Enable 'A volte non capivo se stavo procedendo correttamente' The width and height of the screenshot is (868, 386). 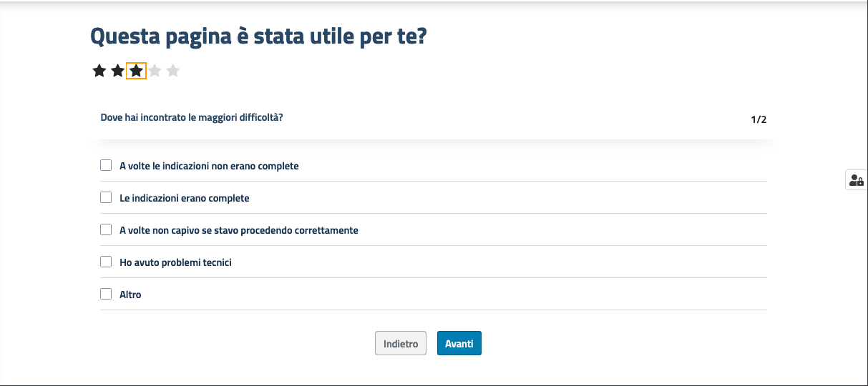coord(106,229)
